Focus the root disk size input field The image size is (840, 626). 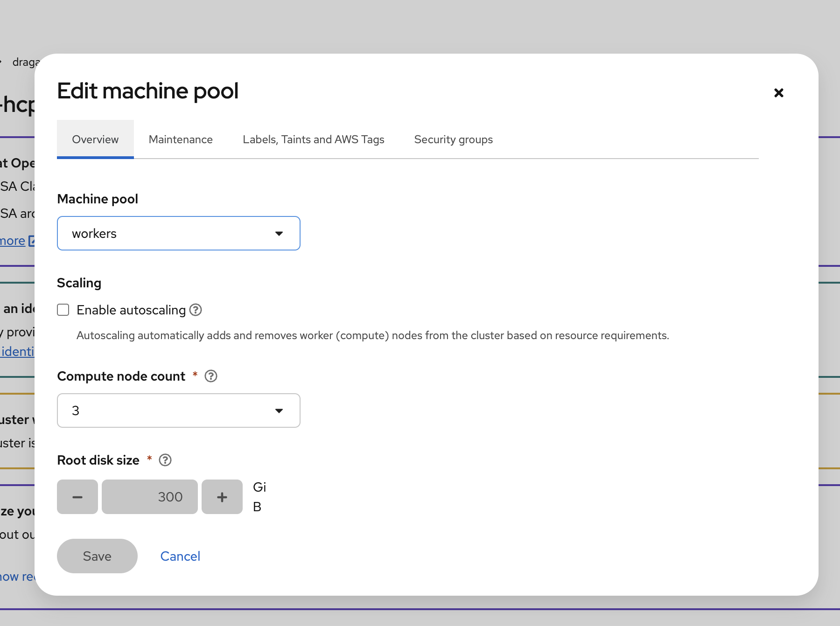(x=149, y=497)
